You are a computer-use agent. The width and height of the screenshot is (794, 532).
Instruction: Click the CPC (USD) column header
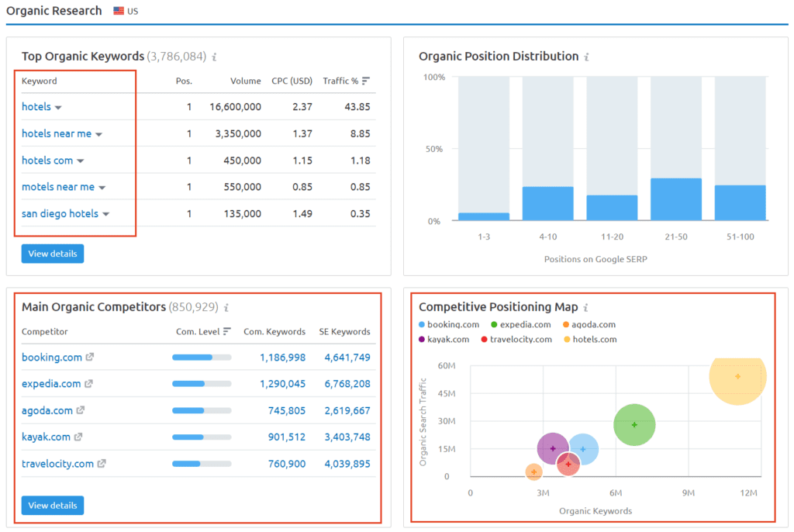tap(292, 81)
